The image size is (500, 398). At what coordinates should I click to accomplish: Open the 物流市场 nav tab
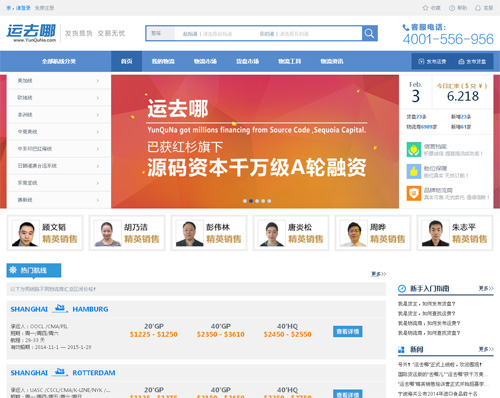(x=205, y=61)
